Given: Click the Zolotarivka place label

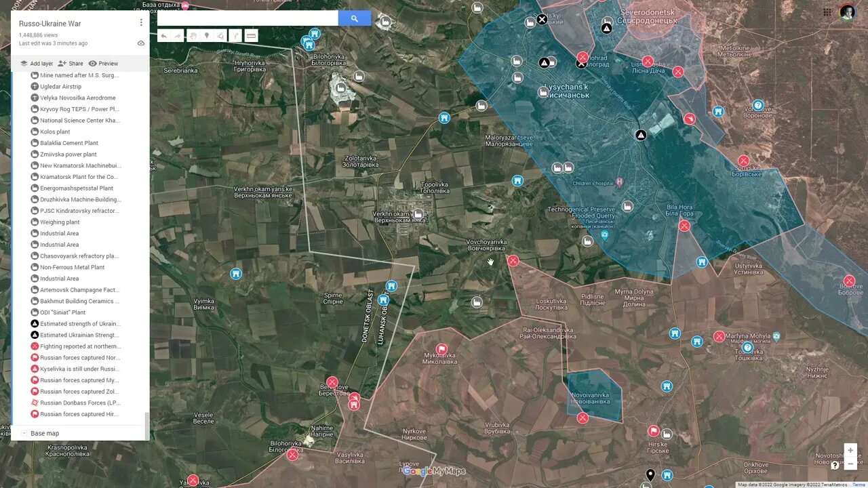Looking at the screenshot, I should coord(359,161).
